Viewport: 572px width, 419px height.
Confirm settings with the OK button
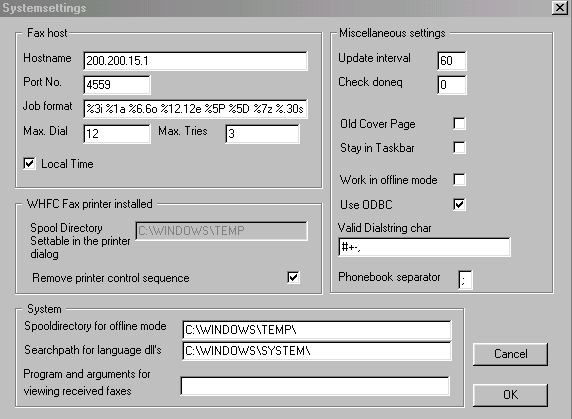coord(510,395)
